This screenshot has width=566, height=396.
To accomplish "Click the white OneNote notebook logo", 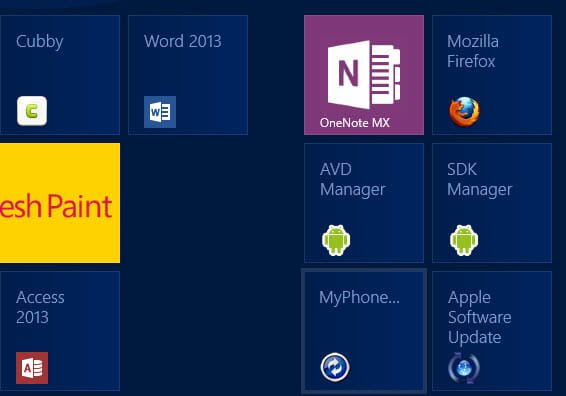I will click(364, 75).
